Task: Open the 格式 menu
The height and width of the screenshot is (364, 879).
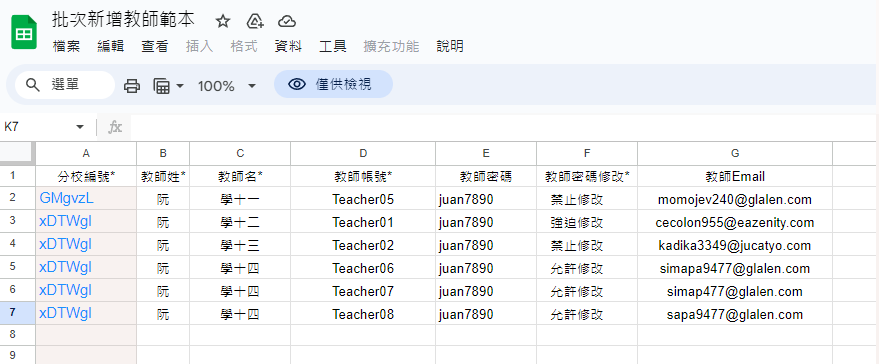Action: click(x=244, y=47)
